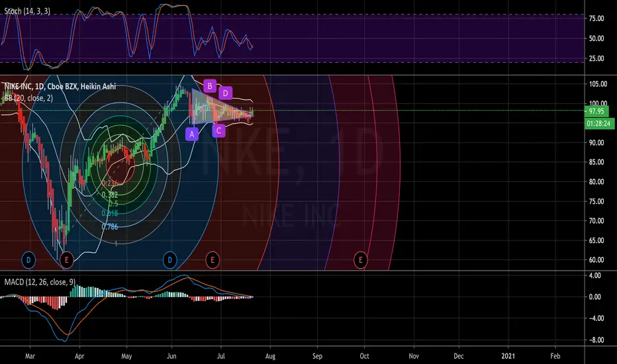Click the 0.382 Fibonacci circle level label
617x364 pixels.
(110, 195)
